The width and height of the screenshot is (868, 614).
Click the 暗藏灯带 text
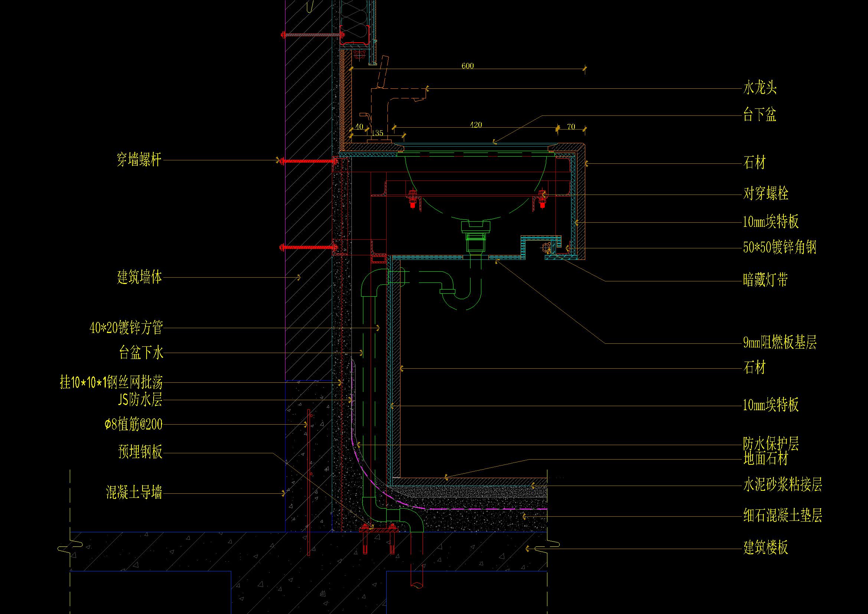pyautogui.click(x=766, y=280)
